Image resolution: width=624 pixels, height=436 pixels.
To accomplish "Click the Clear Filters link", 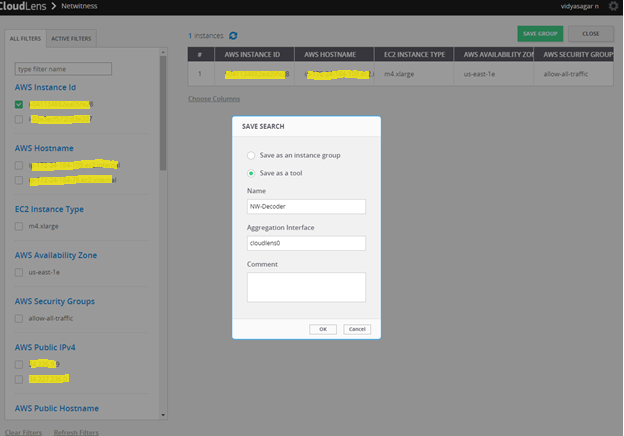I will click(23, 432).
